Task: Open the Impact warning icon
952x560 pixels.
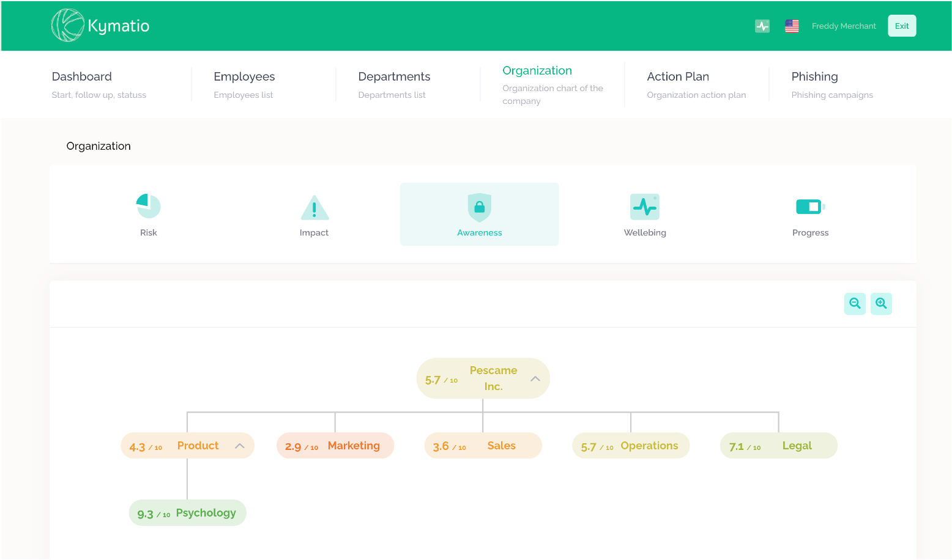Action: point(314,207)
